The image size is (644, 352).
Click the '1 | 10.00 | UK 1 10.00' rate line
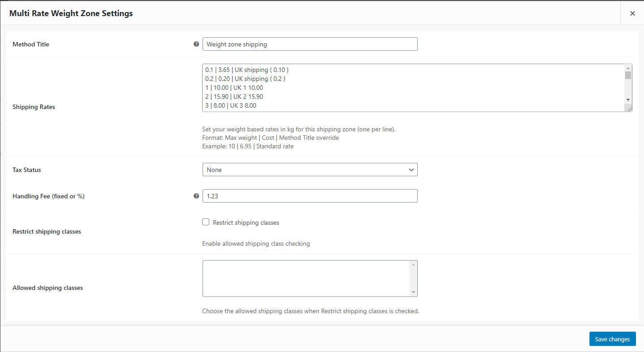(234, 88)
